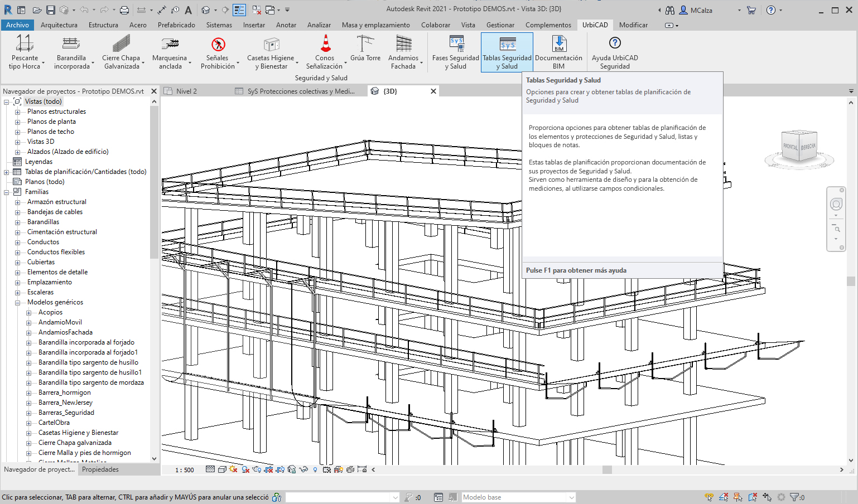The image size is (858, 504).
Task: Expand the Planos de planta tree node
Action: pos(17,122)
